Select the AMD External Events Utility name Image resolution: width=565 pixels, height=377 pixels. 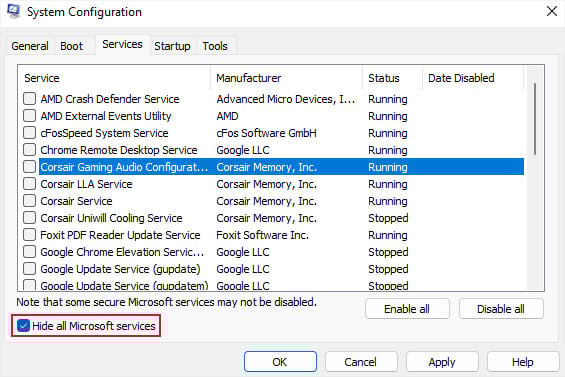coord(106,116)
